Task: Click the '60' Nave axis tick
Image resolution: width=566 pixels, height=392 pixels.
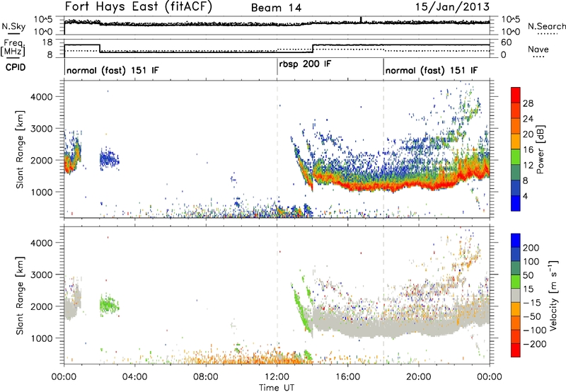Action: 507,42
